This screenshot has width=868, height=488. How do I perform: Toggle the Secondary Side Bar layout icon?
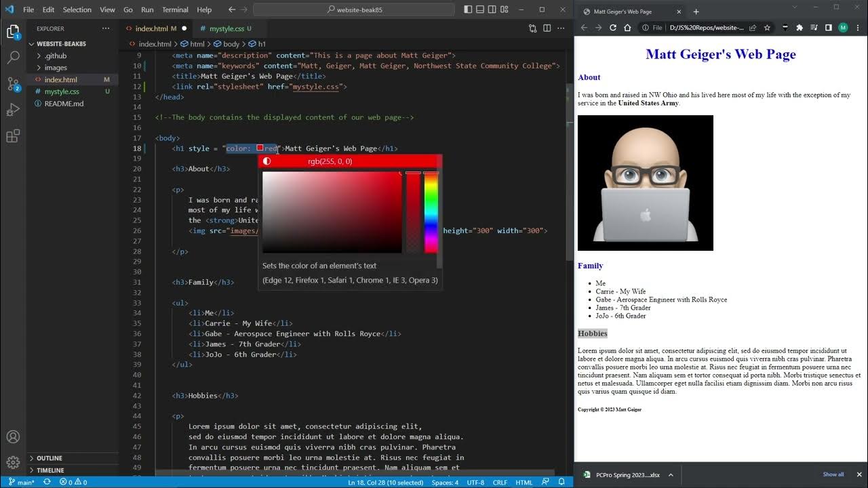[492, 9]
